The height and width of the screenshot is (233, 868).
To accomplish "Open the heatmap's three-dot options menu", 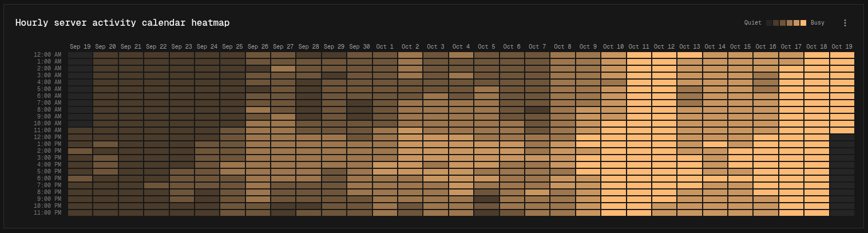I will 845,23.
